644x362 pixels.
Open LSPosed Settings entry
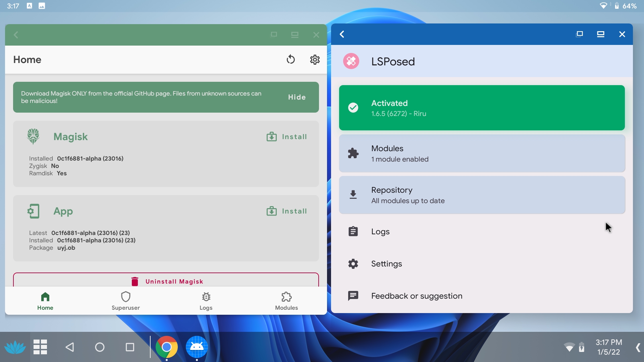coord(386,264)
